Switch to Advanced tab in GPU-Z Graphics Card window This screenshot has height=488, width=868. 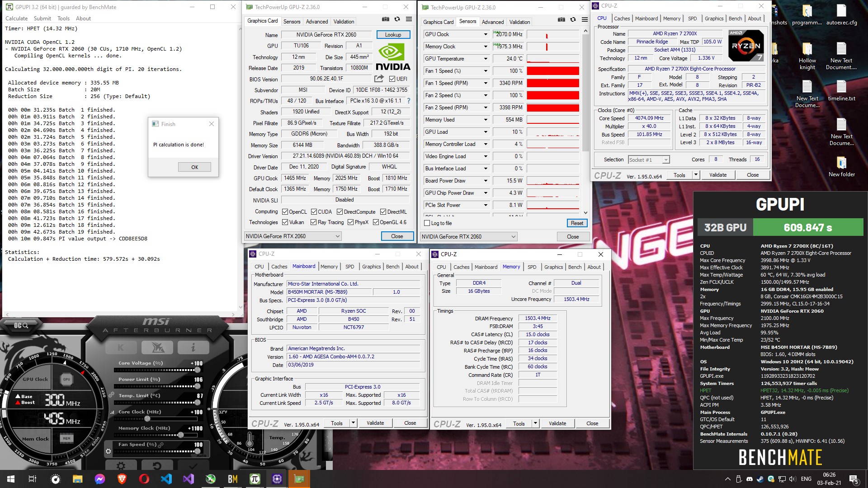click(317, 22)
